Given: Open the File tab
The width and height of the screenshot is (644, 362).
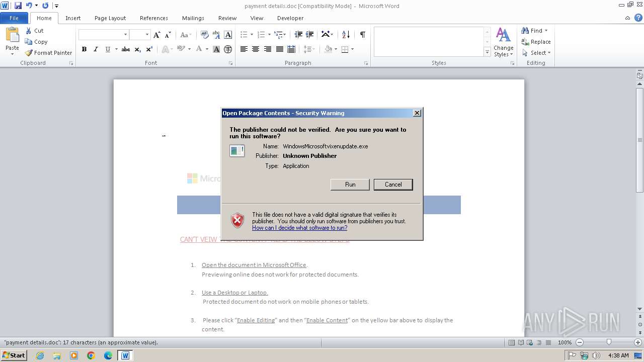Looking at the screenshot, I should [x=14, y=18].
